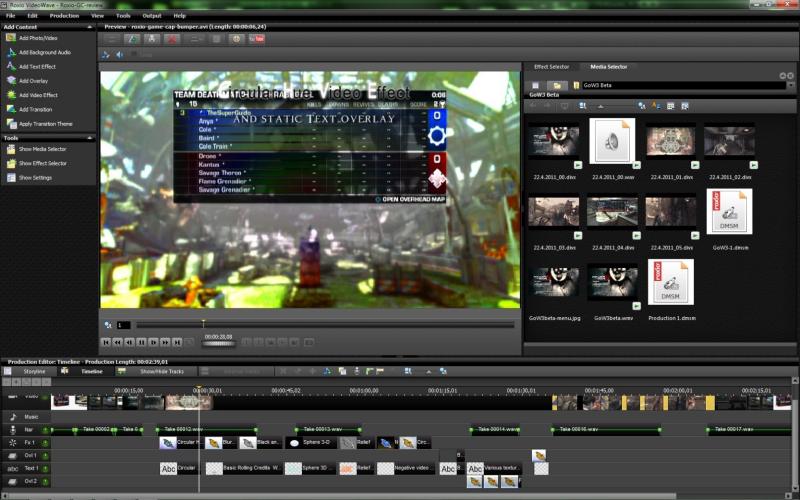Switch to Storyline view

tap(28, 371)
